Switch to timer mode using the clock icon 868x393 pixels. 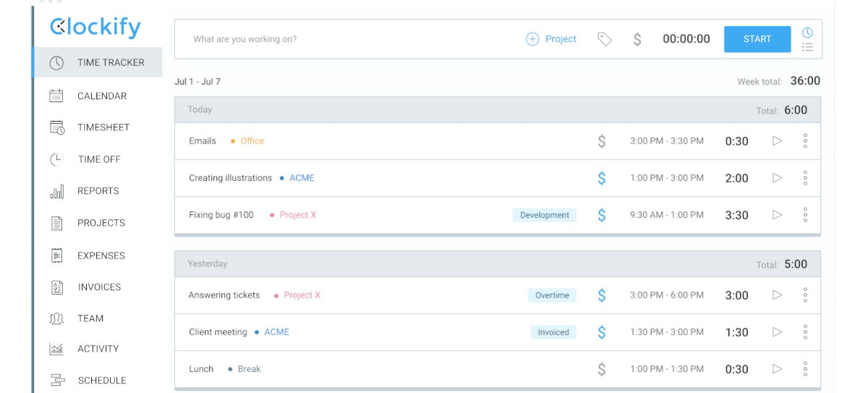[x=807, y=33]
